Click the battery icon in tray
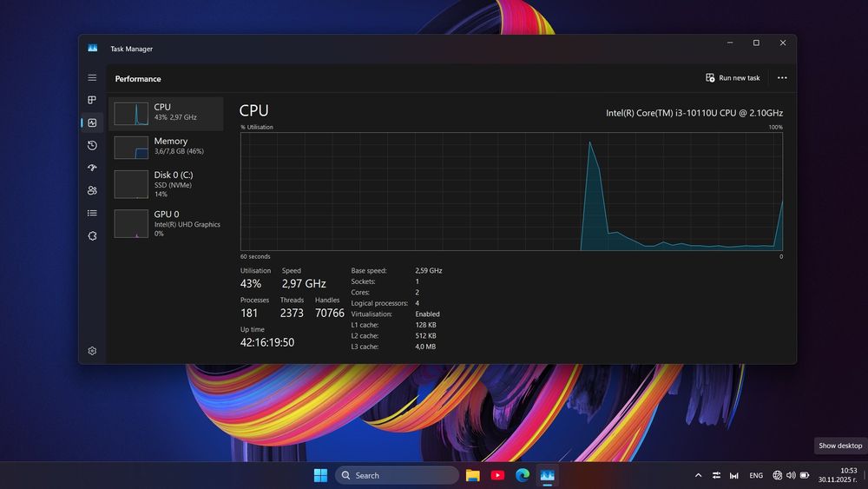868x489 pixels. [805, 475]
